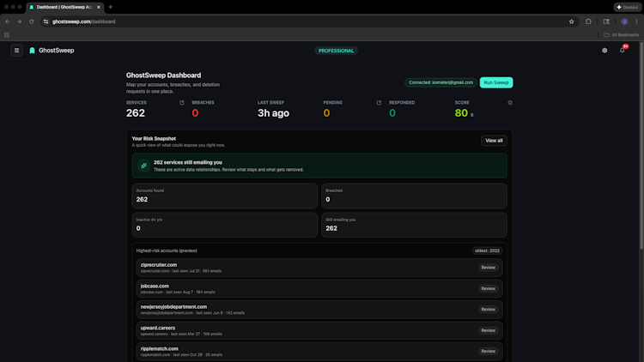Go forward in browser history
The image size is (644, 362).
19,21
